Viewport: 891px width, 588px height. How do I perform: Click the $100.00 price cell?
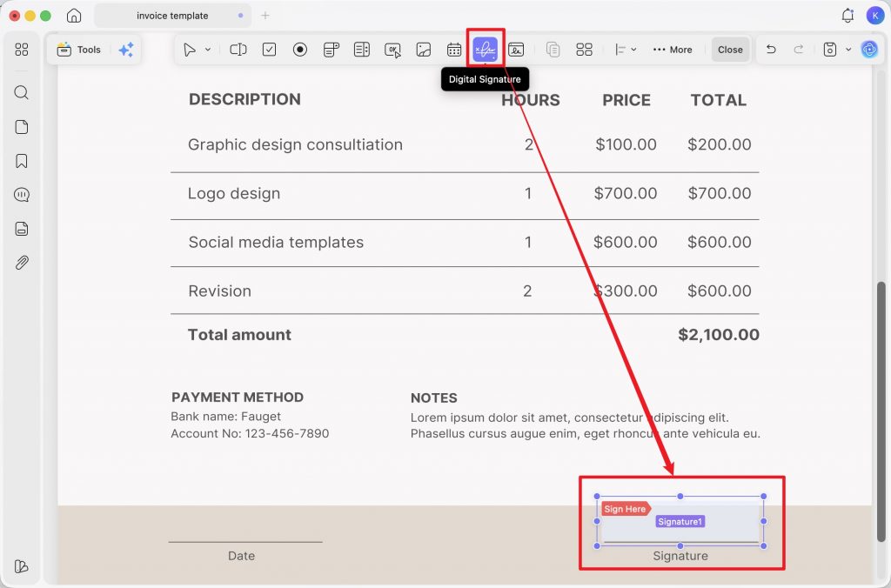[626, 144]
